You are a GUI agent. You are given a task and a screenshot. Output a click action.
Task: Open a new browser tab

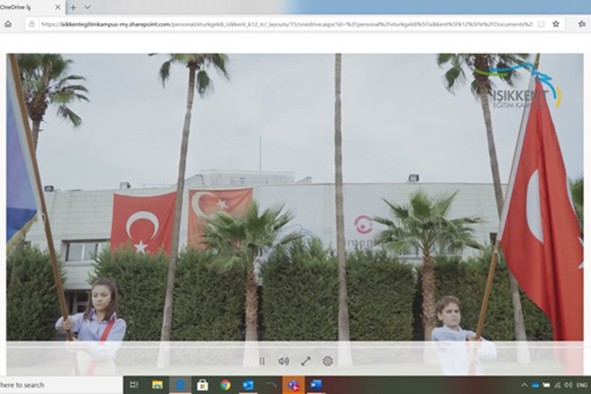click(x=73, y=7)
